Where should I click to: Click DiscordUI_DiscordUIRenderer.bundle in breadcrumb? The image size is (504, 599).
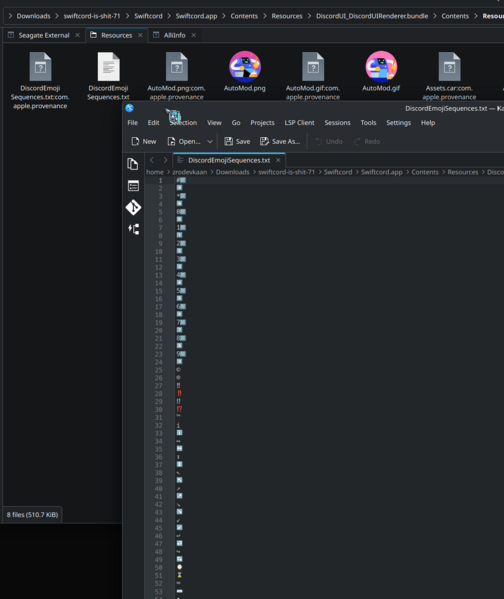pos(372,16)
